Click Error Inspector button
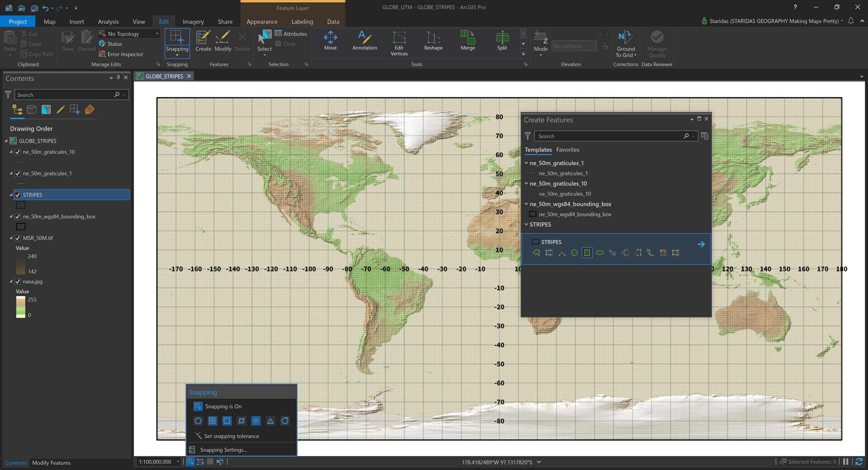This screenshot has width=868, height=470. (x=121, y=54)
